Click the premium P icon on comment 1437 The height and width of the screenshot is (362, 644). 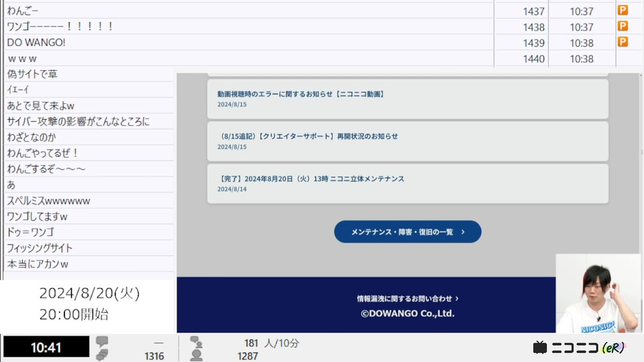(623, 10)
